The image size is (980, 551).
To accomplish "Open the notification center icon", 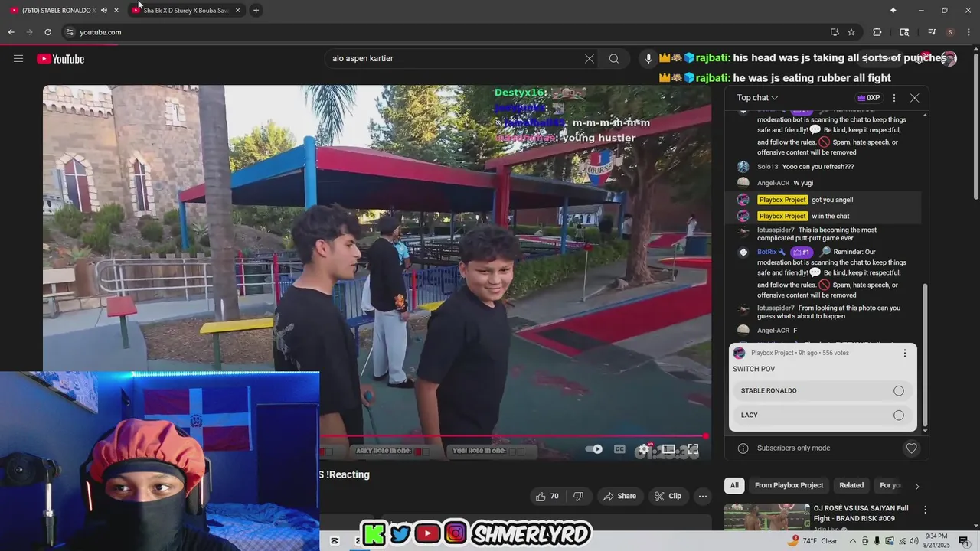I will coord(964,541).
